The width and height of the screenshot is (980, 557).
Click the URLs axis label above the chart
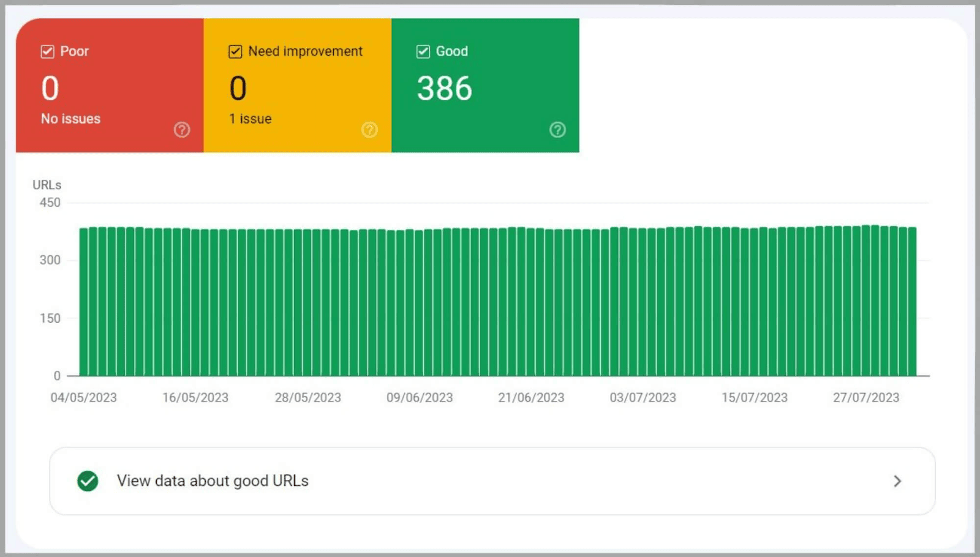point(47,184)
